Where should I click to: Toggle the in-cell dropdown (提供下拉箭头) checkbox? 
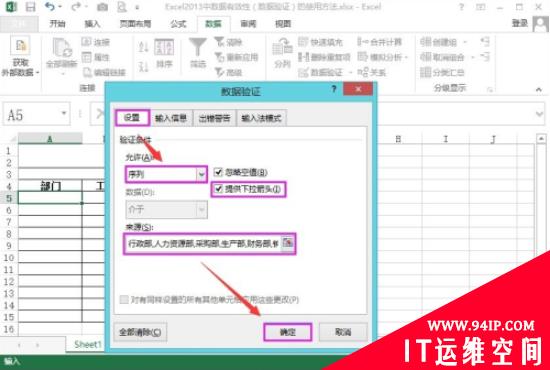click(218, 189)
